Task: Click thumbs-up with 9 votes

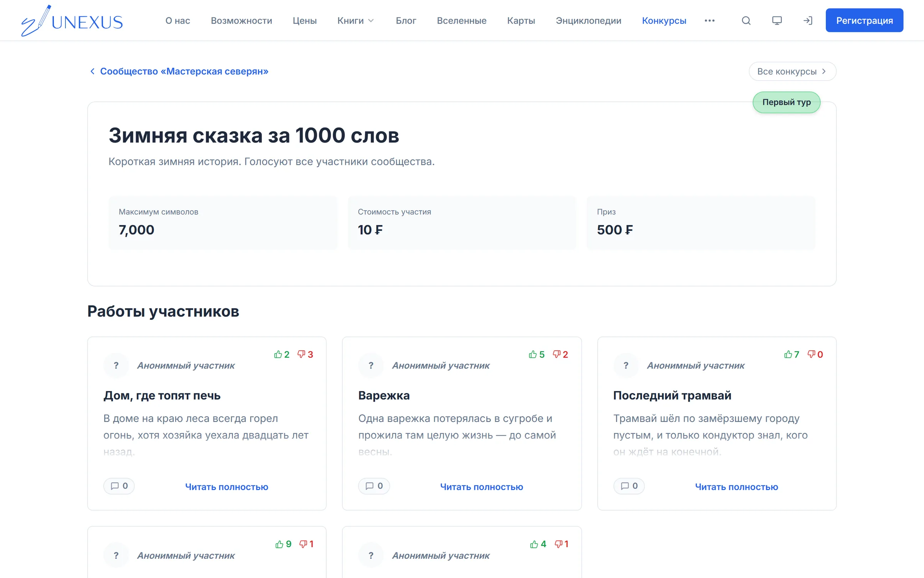Action: pos(283,544)
